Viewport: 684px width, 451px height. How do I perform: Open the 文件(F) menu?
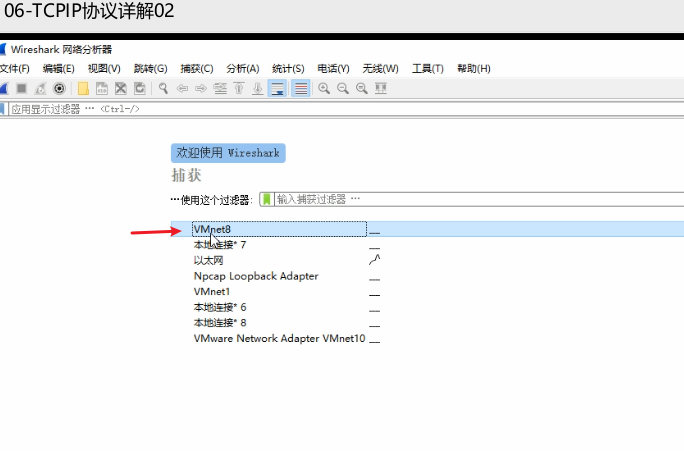tap(14, 68)
